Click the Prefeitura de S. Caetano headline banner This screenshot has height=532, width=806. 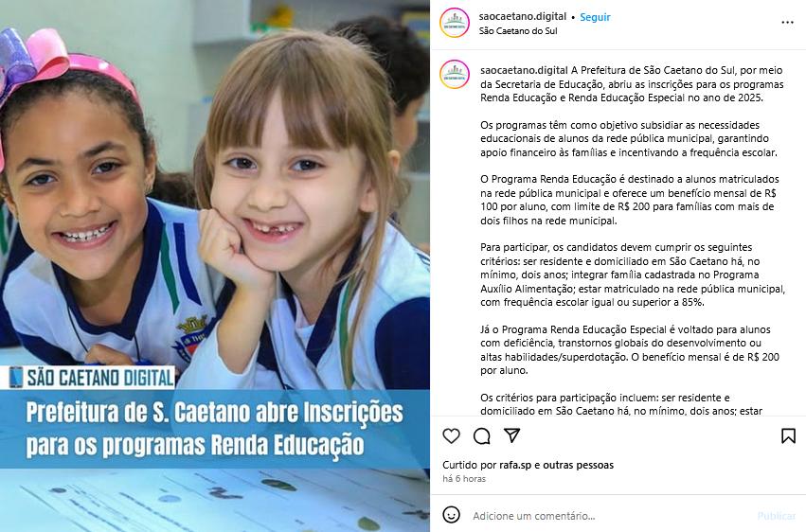[x=215, y=429]
